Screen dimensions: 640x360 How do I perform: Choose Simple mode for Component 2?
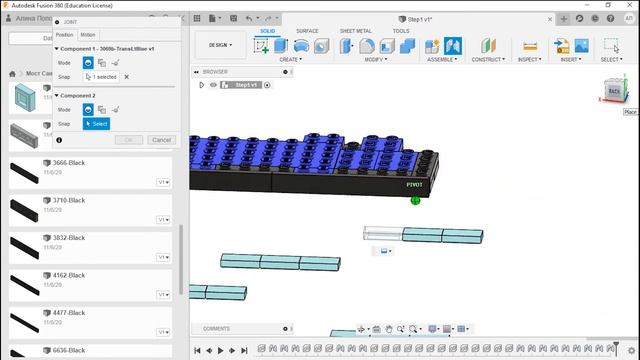[88, 109]
